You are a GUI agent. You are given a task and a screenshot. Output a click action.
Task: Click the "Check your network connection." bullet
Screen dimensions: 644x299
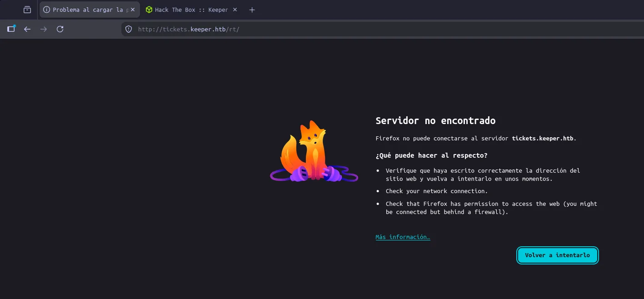[x=437, y=191]
